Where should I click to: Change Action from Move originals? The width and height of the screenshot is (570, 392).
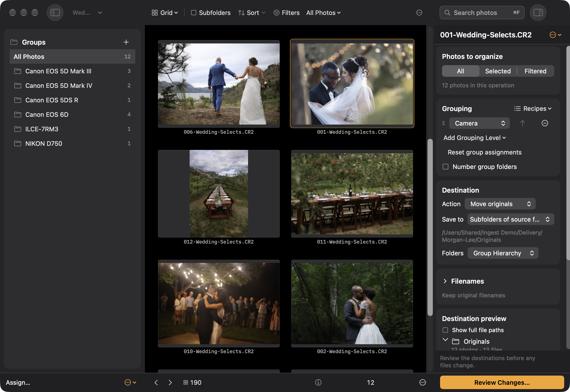(x=500, y=204)
